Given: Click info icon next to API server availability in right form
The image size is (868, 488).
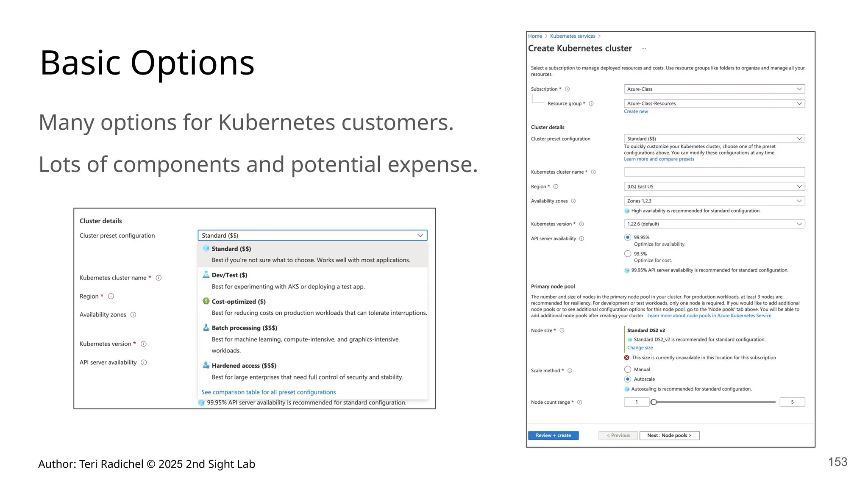Looking at the screenshot, I should point(581,238).
